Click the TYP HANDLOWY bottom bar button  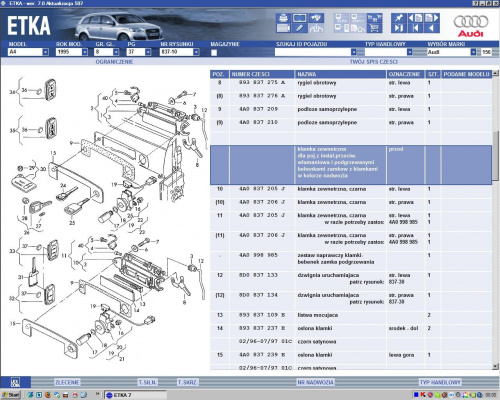440,382
